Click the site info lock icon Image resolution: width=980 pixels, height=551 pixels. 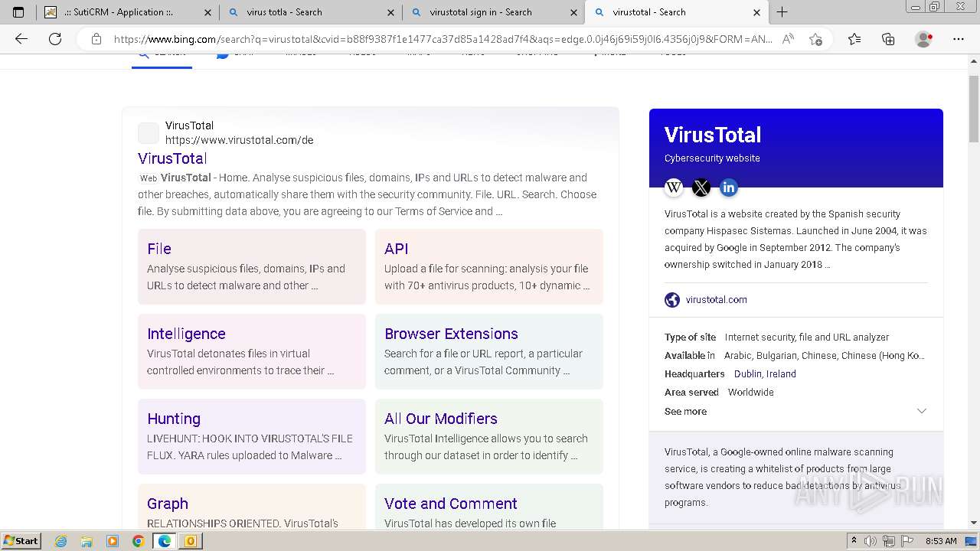pos(96,39)
